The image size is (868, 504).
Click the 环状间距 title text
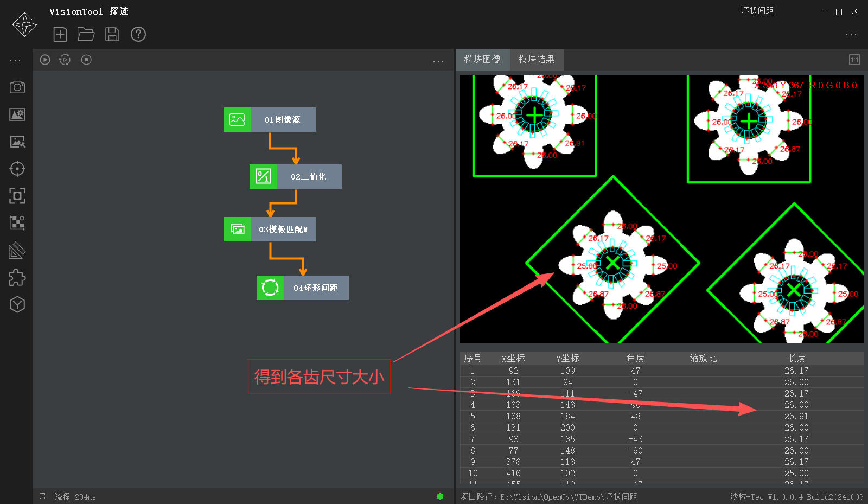[x=757, y=11]
